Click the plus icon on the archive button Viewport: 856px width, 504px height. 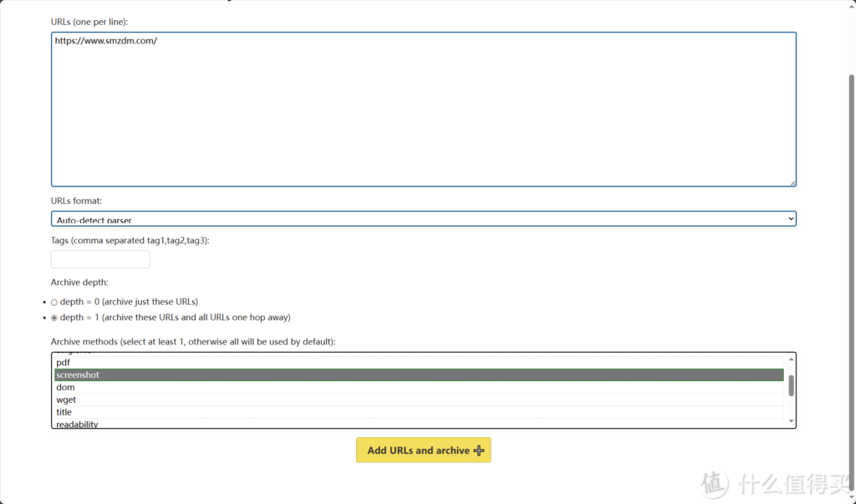479,451
